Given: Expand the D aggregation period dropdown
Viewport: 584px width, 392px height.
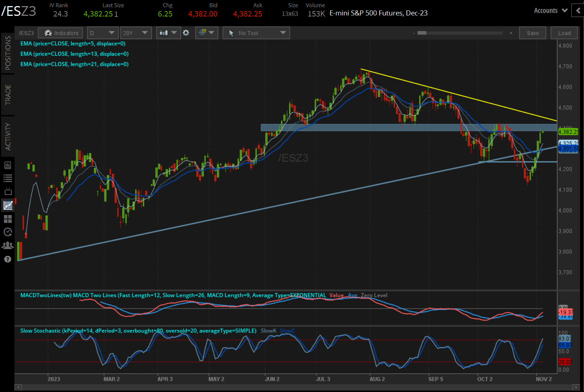Looking at the screenshot, I should (x=102, y=33).
